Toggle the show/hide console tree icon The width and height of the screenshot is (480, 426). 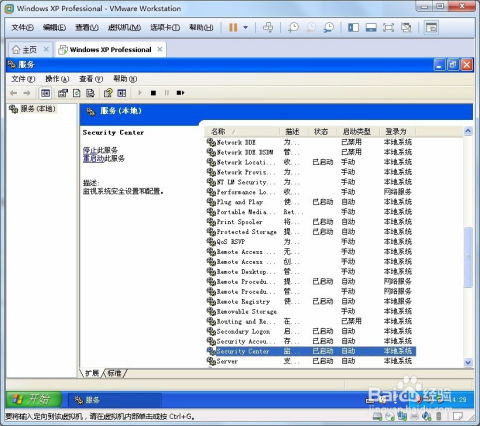pyautogui.click(x=45, y=93)
